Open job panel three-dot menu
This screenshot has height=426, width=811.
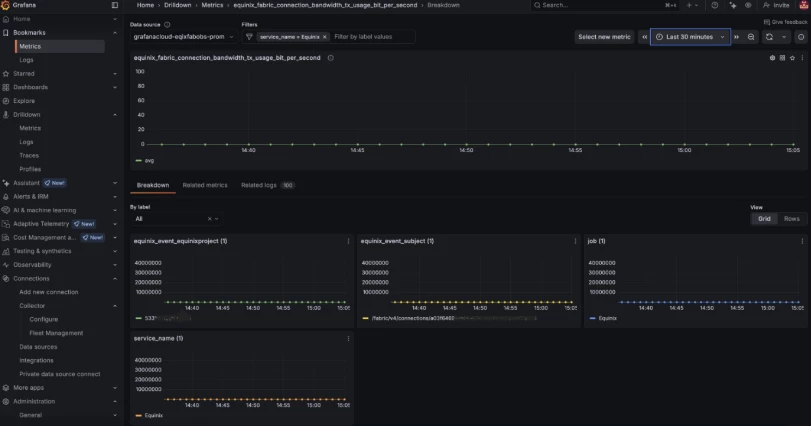pos(802,241)
